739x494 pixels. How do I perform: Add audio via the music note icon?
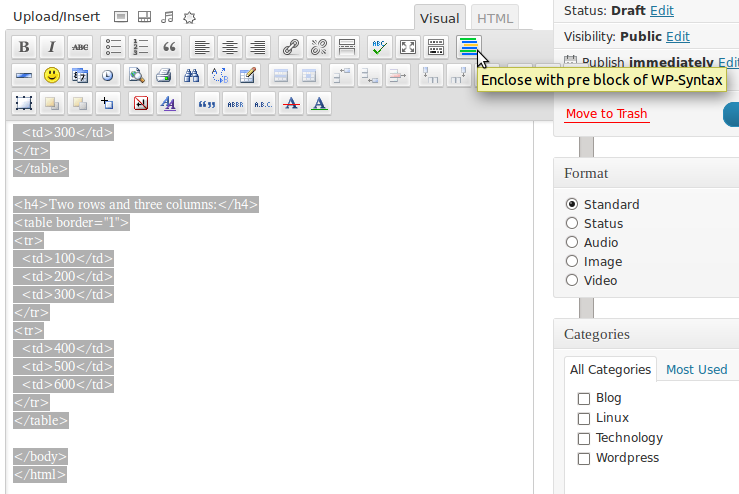point(167,17)
